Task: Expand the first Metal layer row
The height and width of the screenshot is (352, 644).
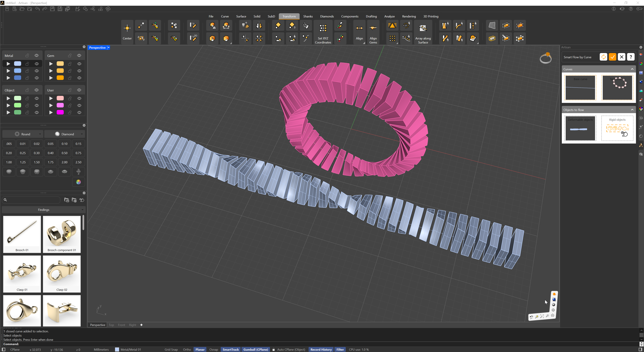Action: (x=8, y=64)
